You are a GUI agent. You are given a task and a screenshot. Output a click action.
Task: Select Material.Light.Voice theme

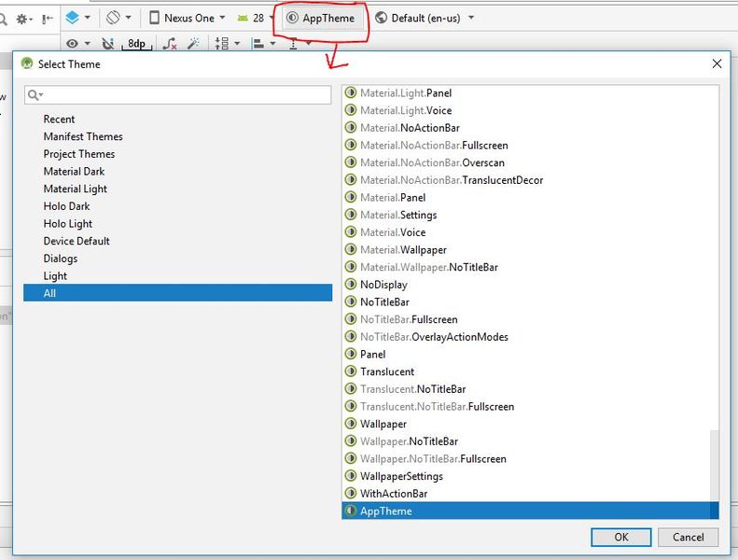[406, 110]
